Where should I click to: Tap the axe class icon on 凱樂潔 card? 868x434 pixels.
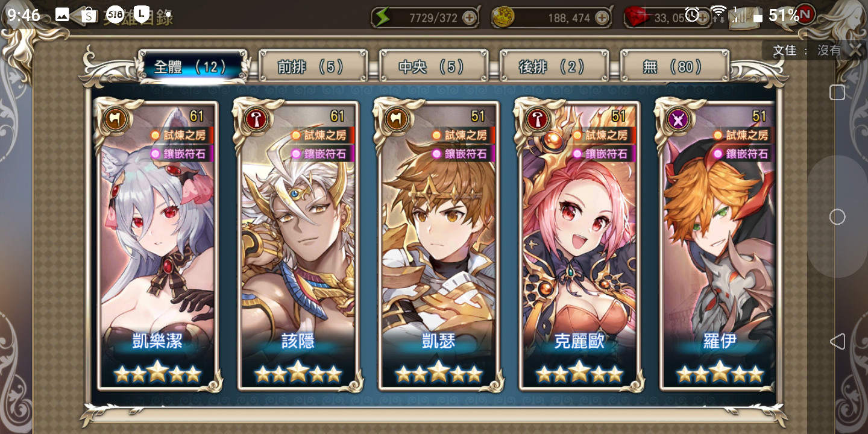coord(116,119)
